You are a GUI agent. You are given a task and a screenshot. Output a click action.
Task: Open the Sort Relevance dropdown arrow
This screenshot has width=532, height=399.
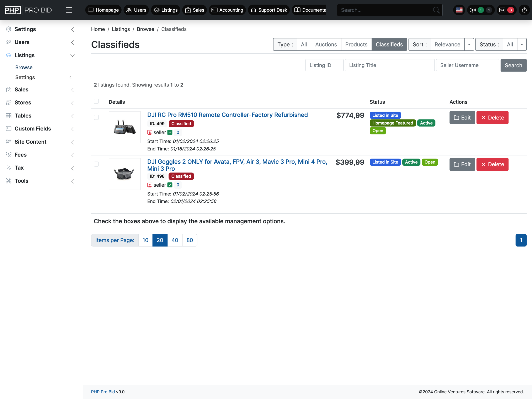pos(469,44)
